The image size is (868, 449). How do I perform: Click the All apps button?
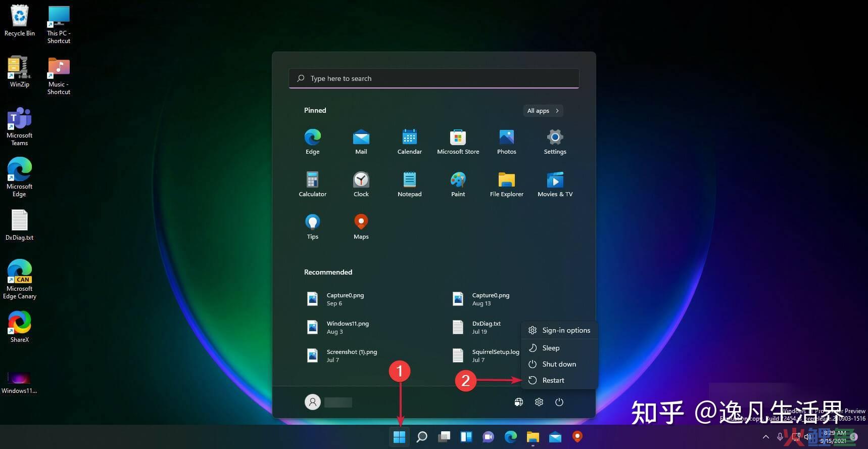[543, 111]
